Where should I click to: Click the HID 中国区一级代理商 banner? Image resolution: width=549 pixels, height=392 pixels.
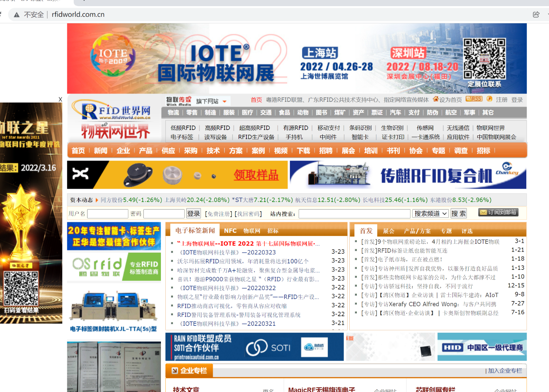[x=482, y=347]
